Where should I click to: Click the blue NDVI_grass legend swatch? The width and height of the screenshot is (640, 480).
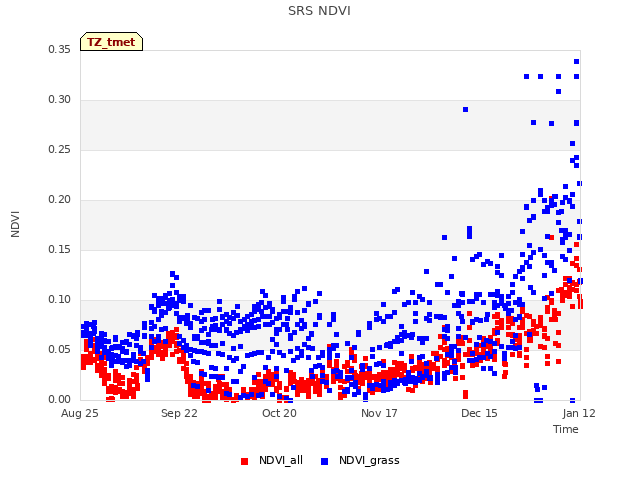(324, 461)
